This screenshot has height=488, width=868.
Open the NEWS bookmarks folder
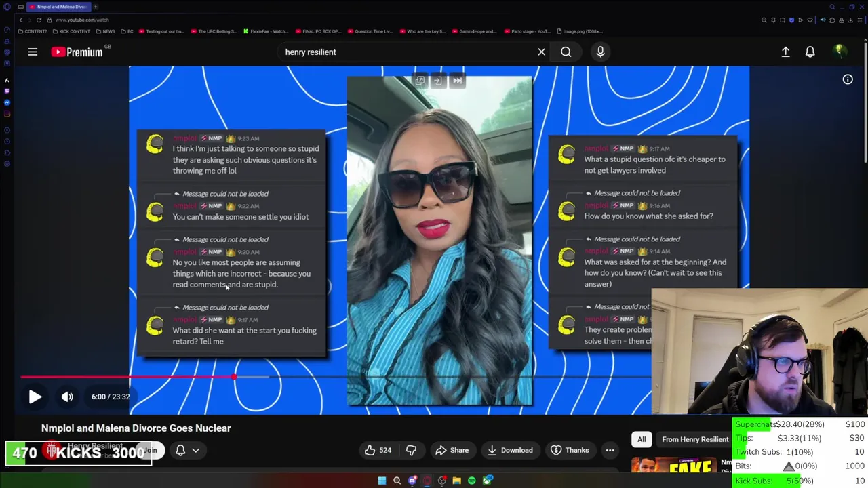[105, 31]
